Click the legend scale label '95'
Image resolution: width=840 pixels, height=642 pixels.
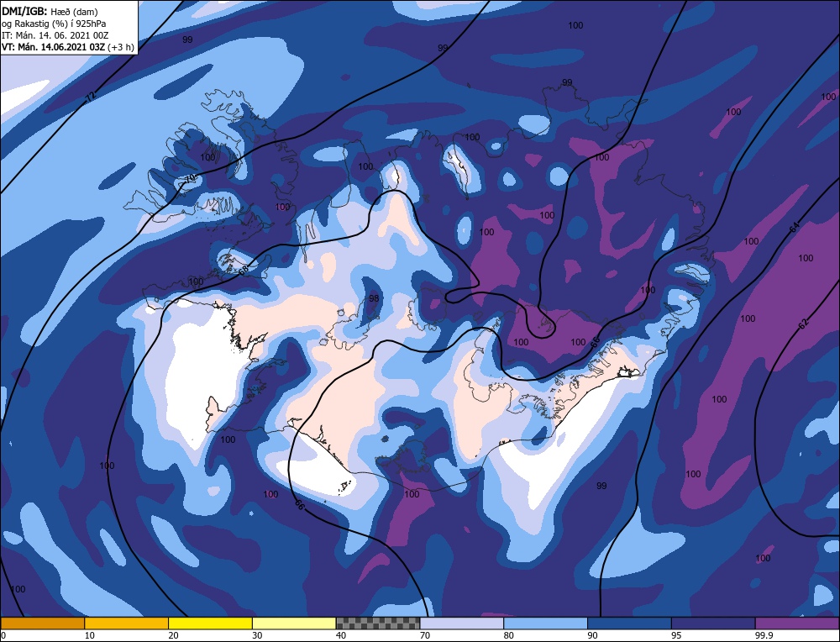(x=676, y=635)
